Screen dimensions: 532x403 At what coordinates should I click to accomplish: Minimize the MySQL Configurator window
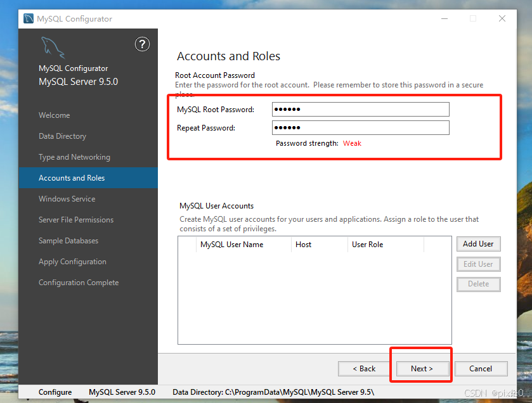(444, 18)
